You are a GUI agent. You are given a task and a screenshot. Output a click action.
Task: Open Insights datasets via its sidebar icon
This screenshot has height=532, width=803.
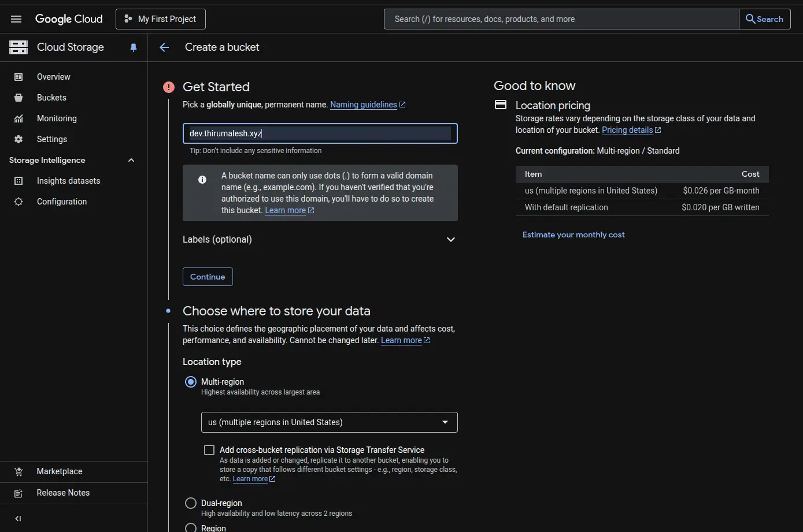19,180
